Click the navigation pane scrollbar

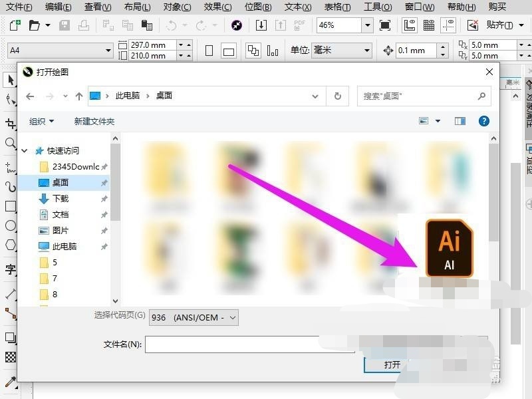(115, 184)
